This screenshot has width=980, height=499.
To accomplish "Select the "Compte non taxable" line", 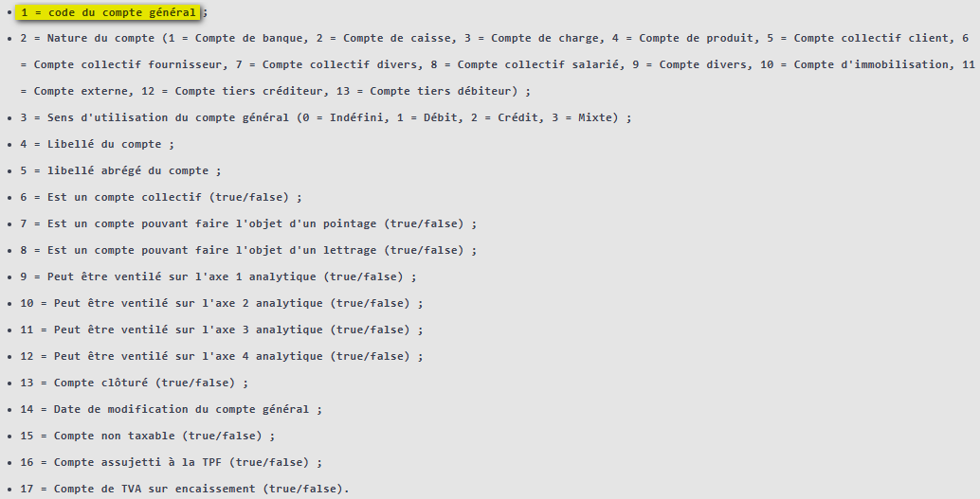I will point(148,436).
